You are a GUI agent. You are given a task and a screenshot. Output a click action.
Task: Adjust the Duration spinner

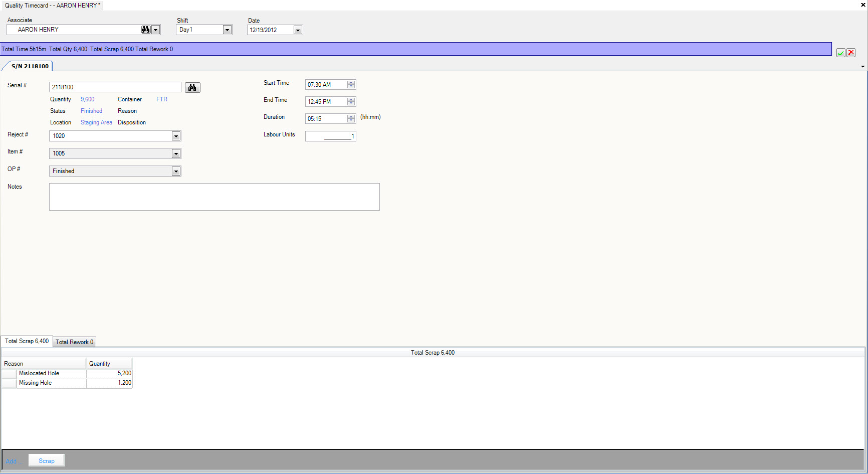[x=351, y=119]
